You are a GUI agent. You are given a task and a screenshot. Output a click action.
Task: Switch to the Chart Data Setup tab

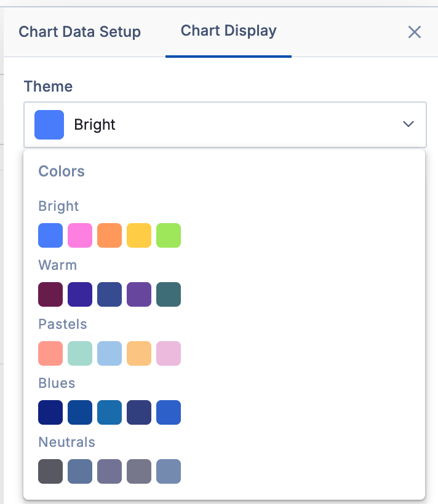[x=79, y=32]
